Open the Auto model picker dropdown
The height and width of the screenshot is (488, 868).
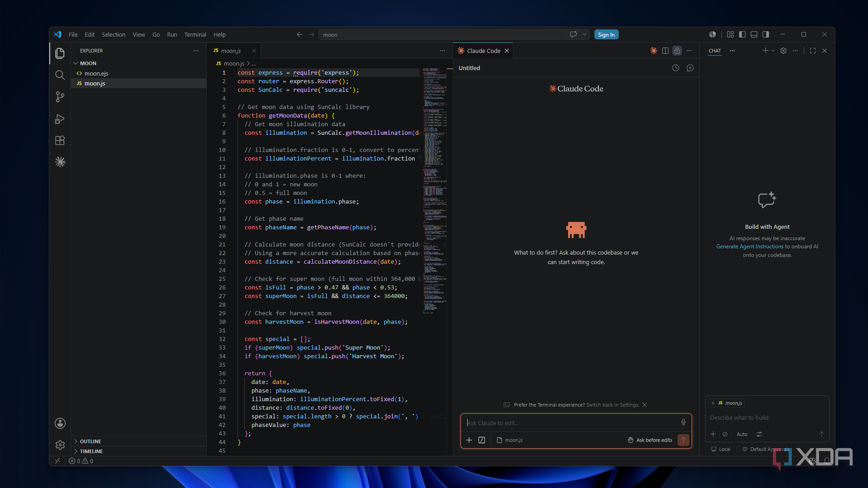point(742,434)
